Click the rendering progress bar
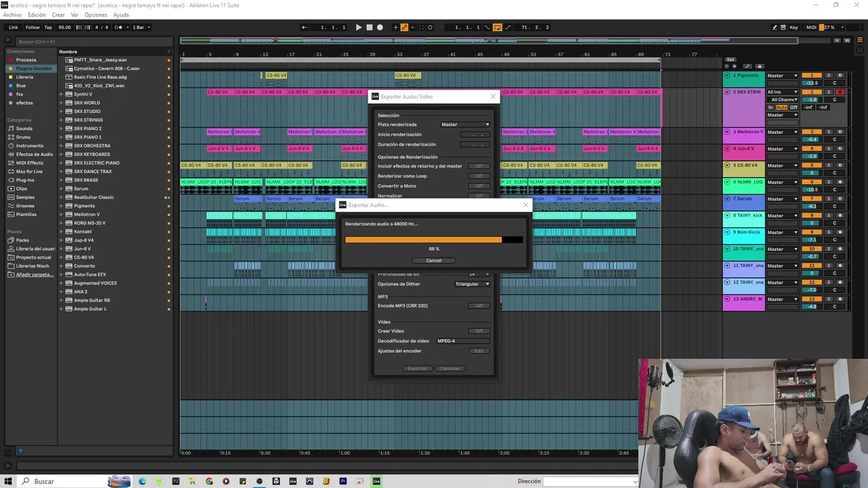The height and width of the screenshot is (488, 868). coord(434,239)
